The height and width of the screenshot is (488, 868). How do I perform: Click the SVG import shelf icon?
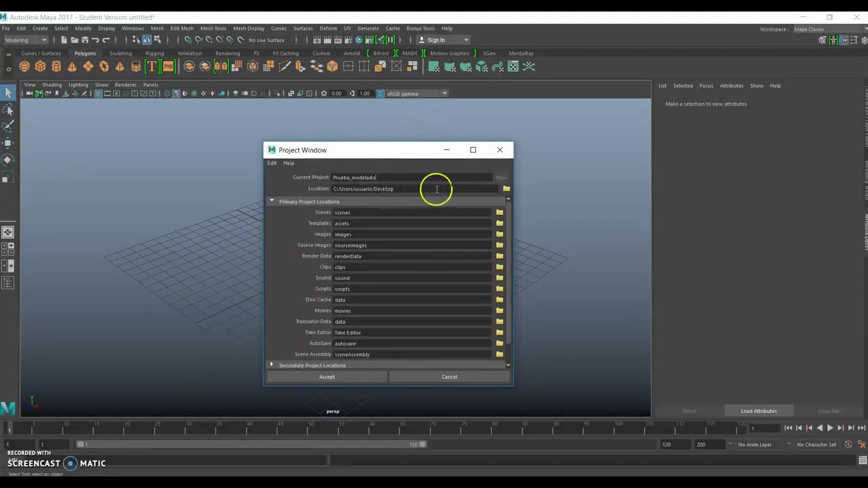pyautogui.click(x=168, y=66)
